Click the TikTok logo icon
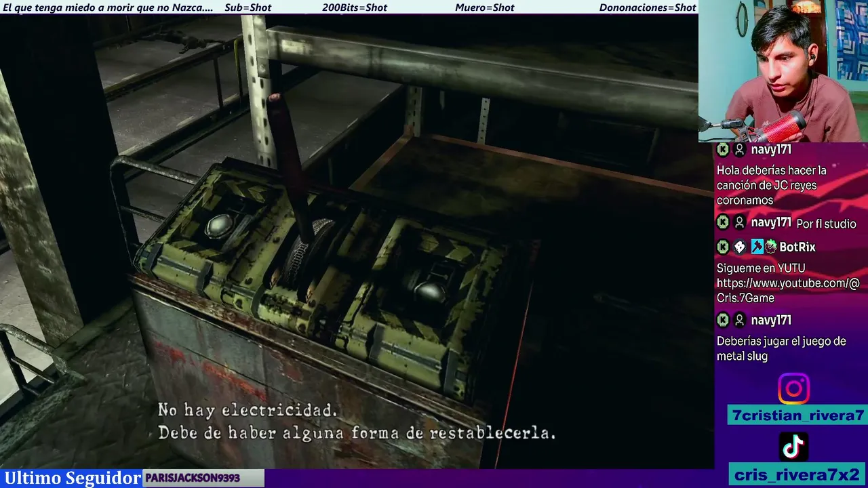This screenshot has height=488, width=868. [793, 446]
